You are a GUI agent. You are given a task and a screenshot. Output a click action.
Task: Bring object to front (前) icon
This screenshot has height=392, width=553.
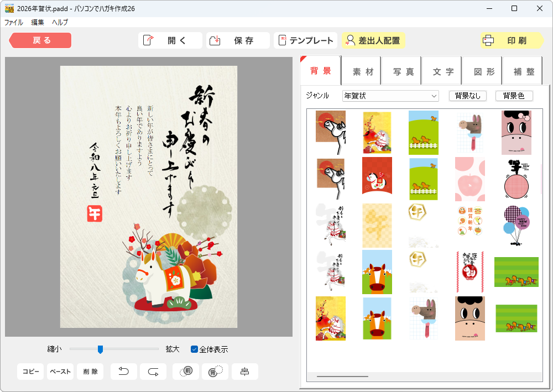pos(186,372)
